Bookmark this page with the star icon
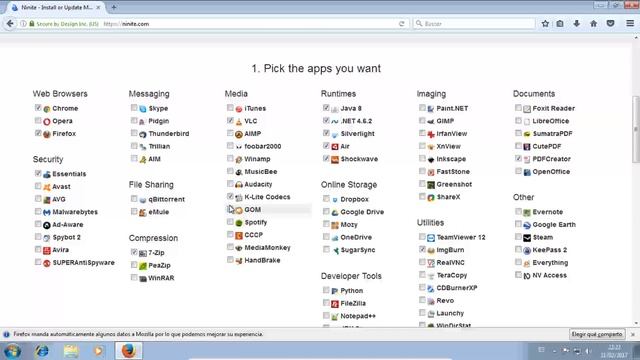This screenshot has height=360, width=640. pyautogui.click(x=545, y=24)
